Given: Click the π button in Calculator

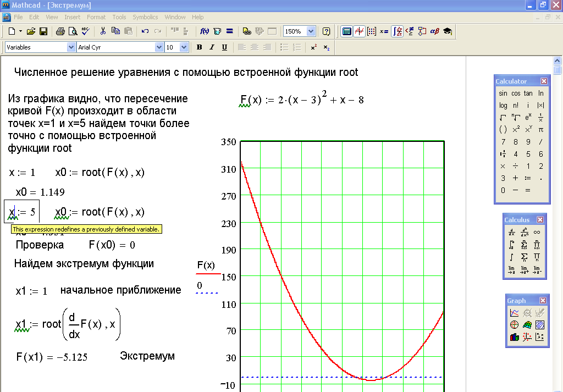Looking at the screenshot, I should click(x=541, y=130).
